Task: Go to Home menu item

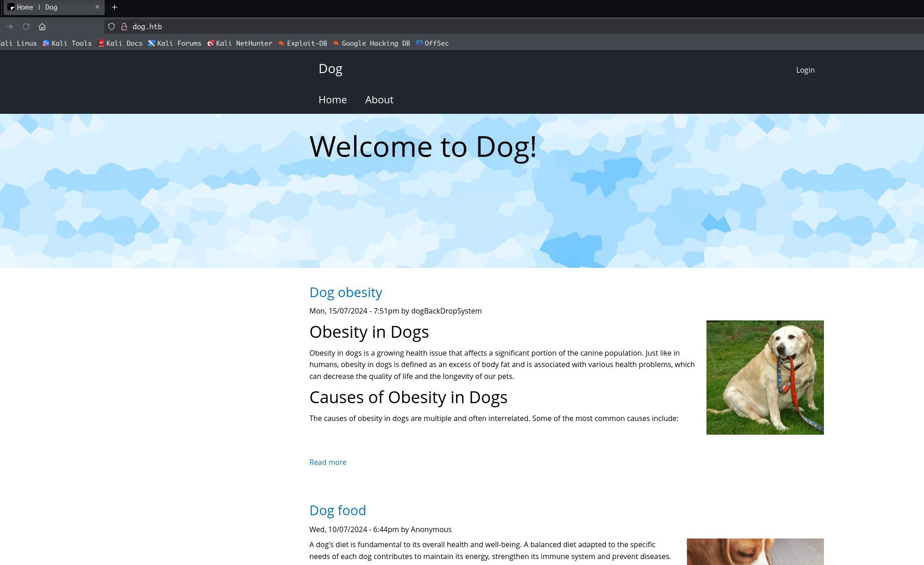Action: click(333, 100)
